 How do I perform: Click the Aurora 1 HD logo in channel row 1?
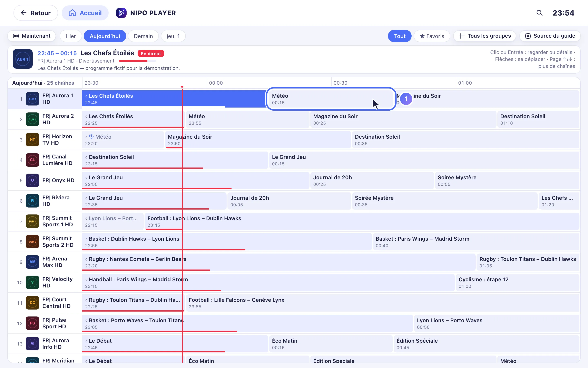click(x=32, y=99)
